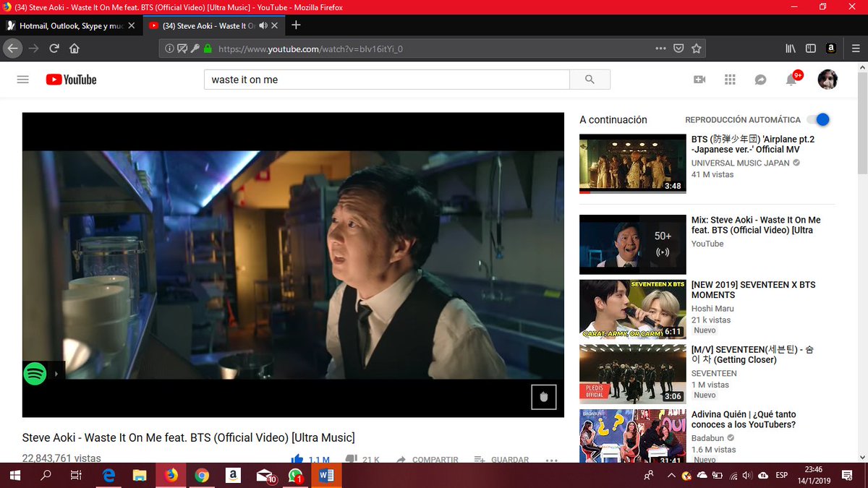The height and width of the screenshot is (488, 868).
Task: Reload the current page
Action: click(54, 48)
